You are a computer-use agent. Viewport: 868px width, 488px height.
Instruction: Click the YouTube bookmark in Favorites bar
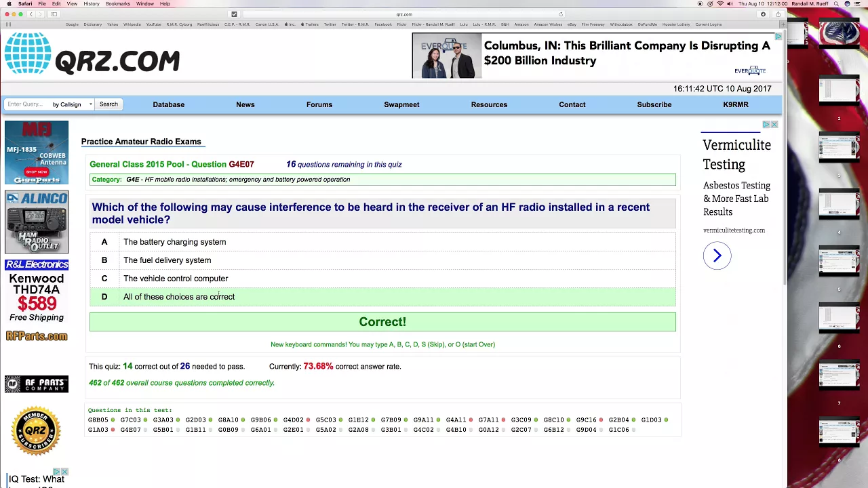pyautogui.click(x=153, y=24)
